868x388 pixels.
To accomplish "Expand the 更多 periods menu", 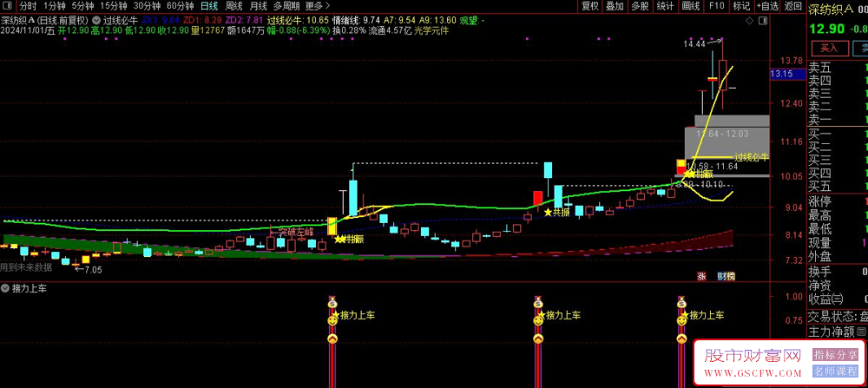I will [318, 6].
